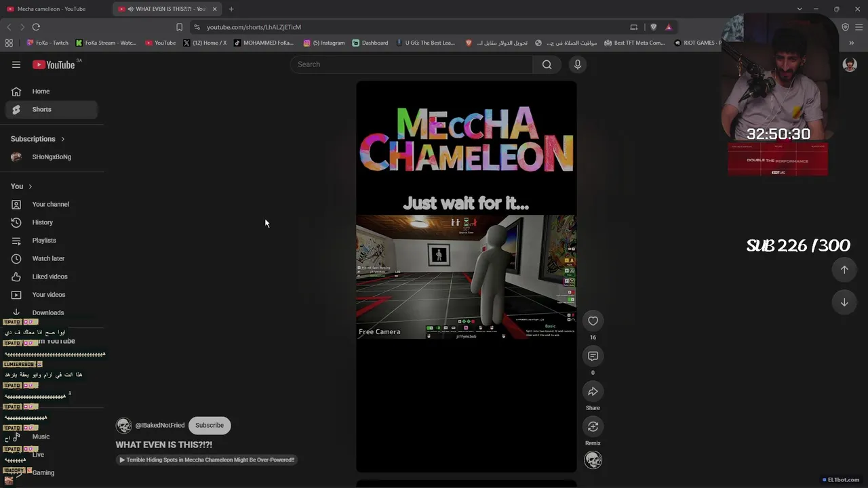Open Downloads in the sidebar
Screen dimensions: 868x488
pos(52,312)
